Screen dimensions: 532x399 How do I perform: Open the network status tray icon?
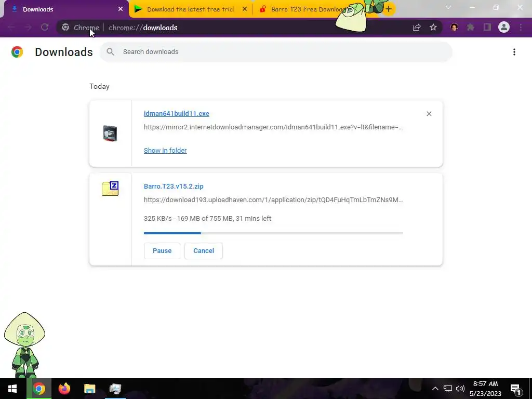448,389
